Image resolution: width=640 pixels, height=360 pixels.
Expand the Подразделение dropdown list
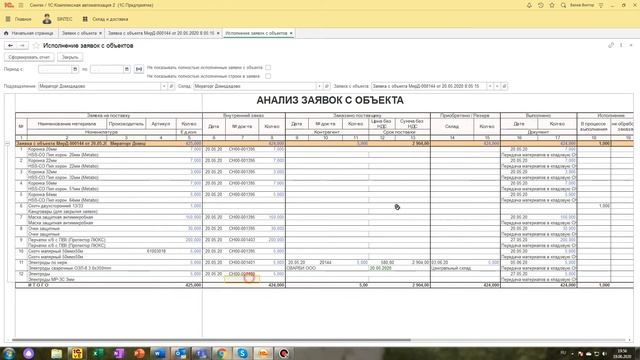point(164,86)
